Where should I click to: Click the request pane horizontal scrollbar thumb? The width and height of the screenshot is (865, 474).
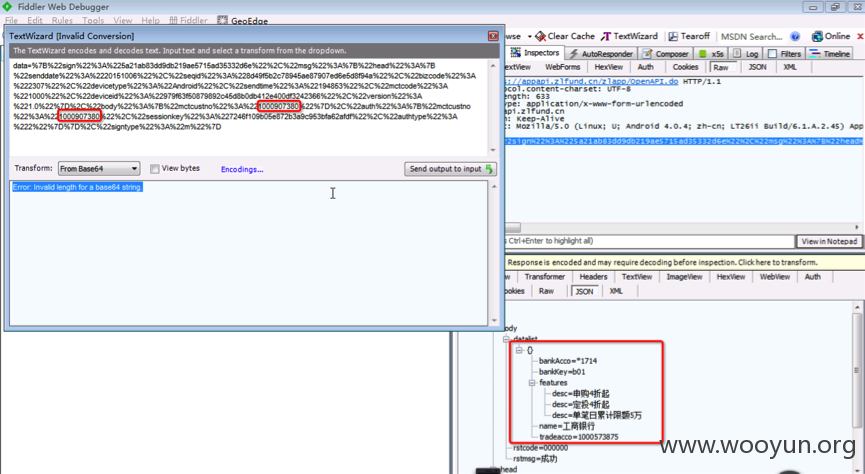[512, 227]
